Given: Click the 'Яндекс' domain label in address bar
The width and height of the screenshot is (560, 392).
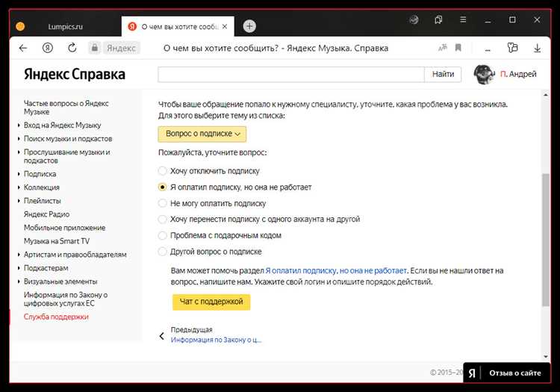Looking at the screenshot, I should pos(122,48).
